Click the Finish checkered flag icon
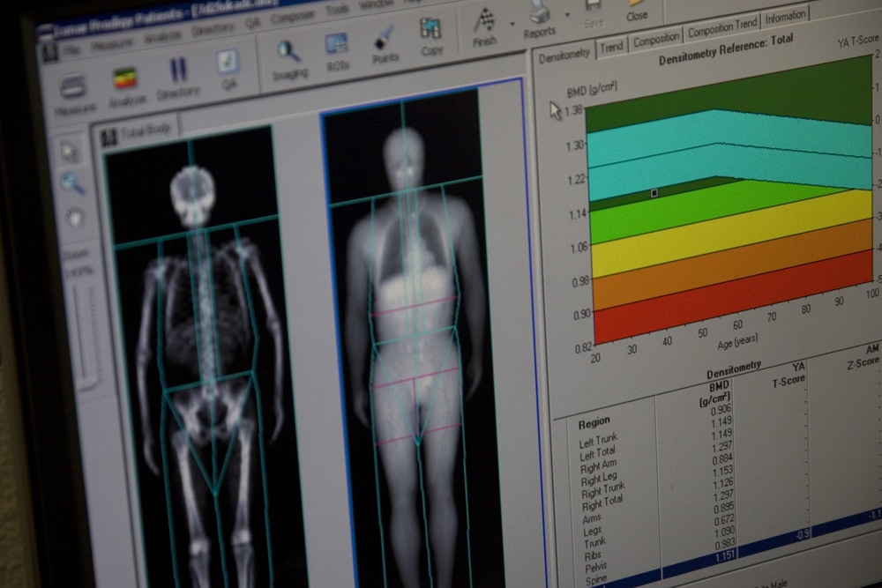The image size is (882, 588). tap(485, 21)
